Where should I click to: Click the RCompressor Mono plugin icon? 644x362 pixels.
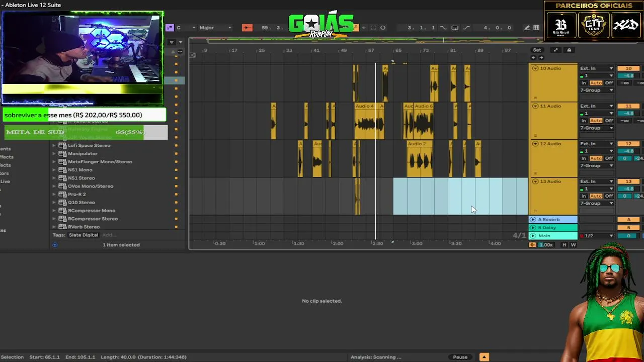[62, 211]
